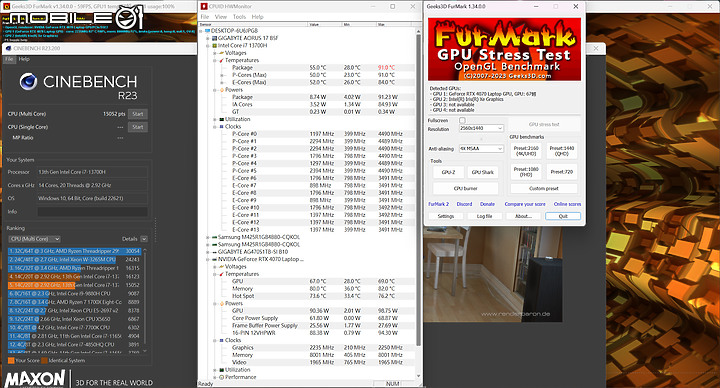Open the Custom preset button
The image size is (720, 388).
click(x=544, y=188)
